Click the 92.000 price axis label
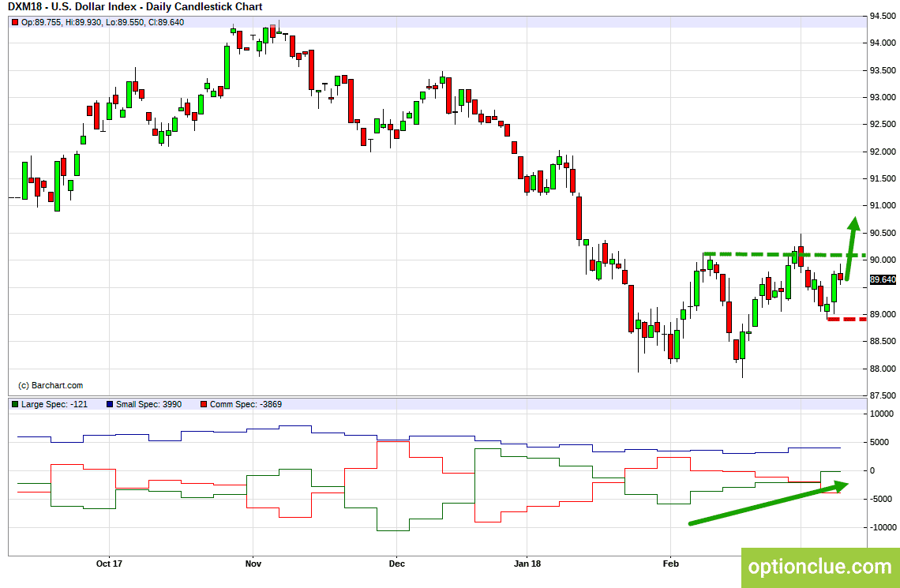The width and height of the screenshot is (900, 588). pyautogui.click(x=883, y=152)
